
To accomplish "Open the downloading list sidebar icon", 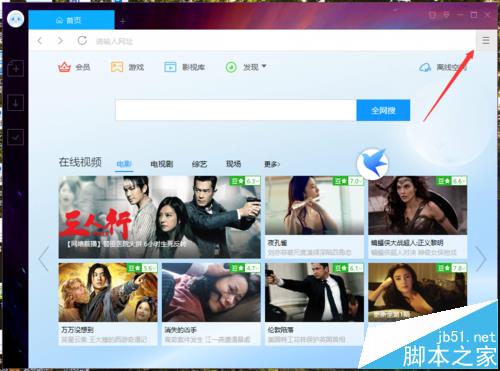I will (x=16, y=103).
